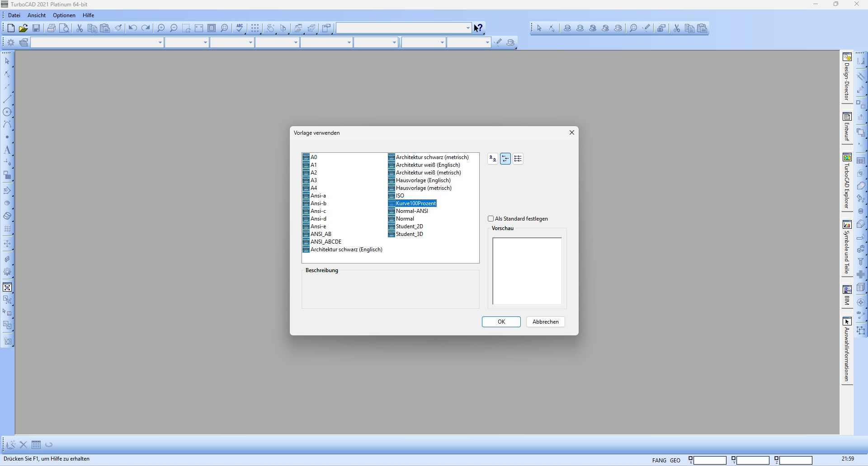The image size is (868, 466).
Task: Switch dialog to list view
Action: 505,159
